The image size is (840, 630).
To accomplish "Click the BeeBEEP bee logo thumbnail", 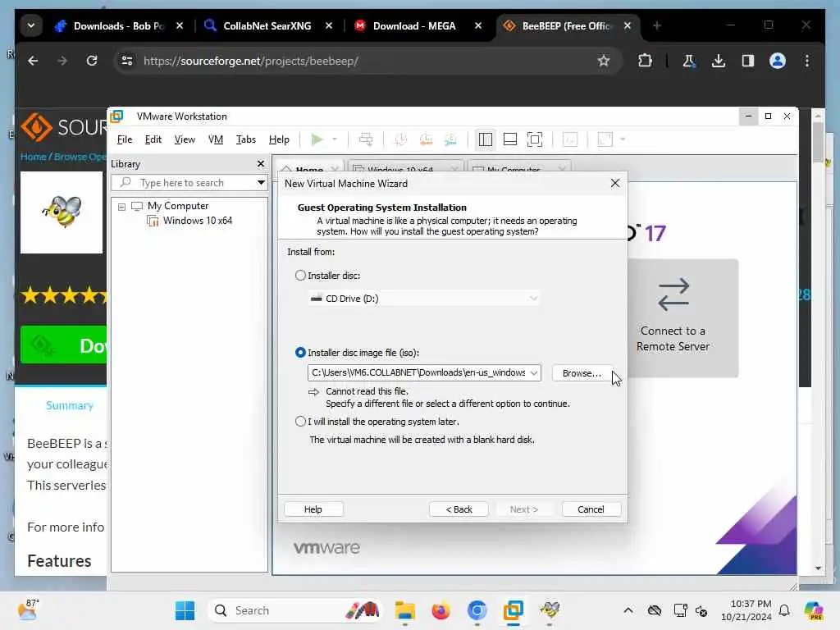I will pyautogui.click(x=62, y=212).
